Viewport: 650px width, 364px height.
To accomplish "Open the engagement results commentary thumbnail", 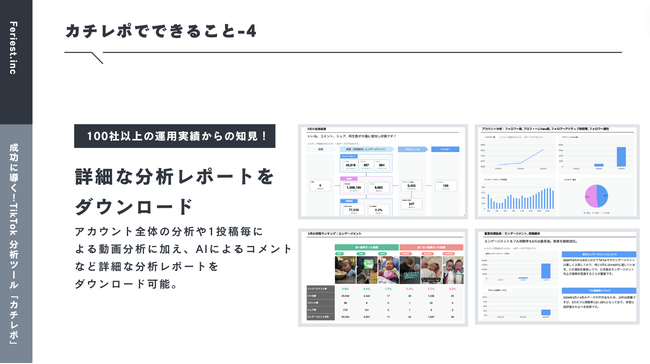I will pyautogui.click(x=557, y=277).
